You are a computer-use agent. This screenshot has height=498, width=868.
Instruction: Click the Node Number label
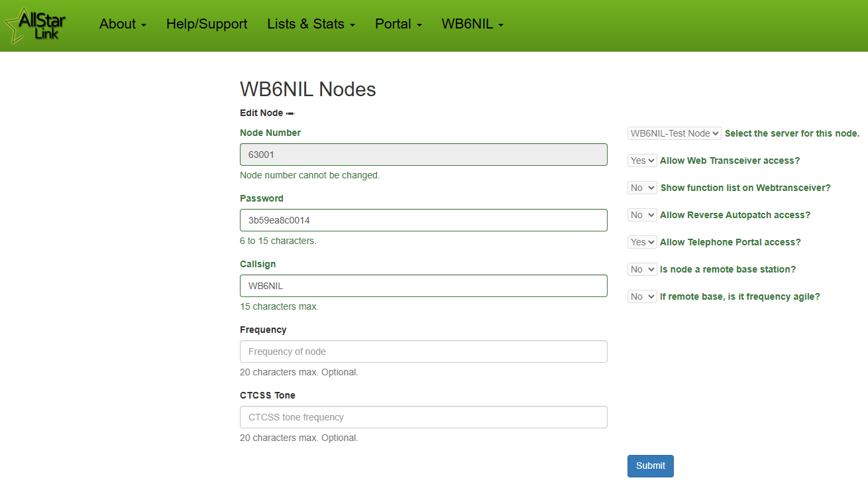coord(270,133)
